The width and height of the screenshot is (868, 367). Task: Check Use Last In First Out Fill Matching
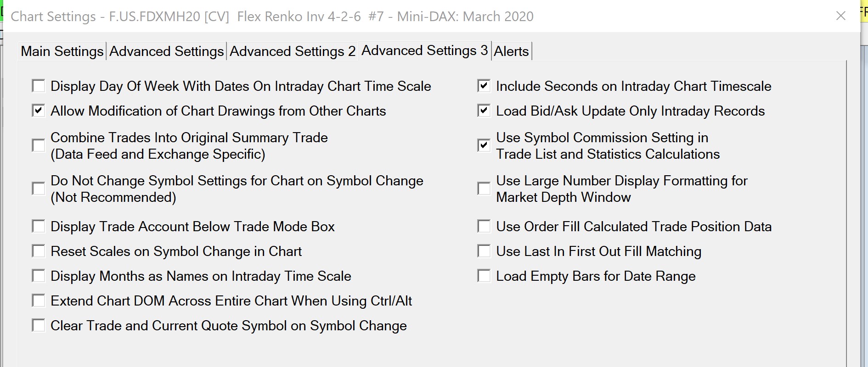[x=484, y=251]
